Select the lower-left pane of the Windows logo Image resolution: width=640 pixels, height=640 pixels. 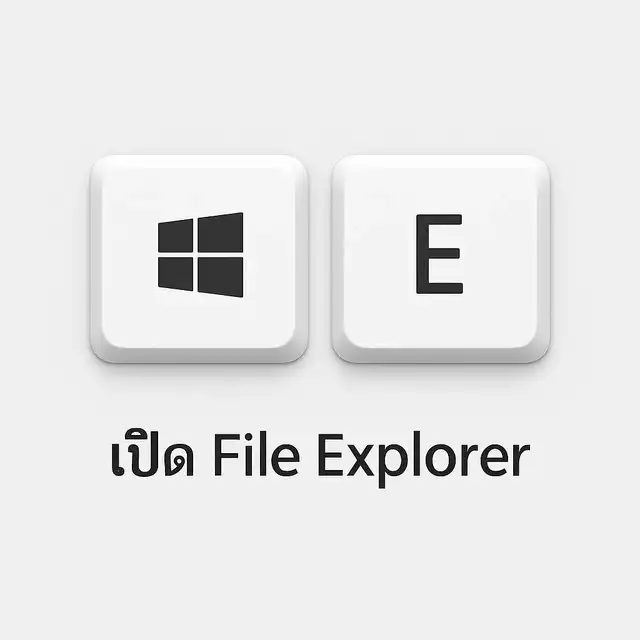click(176, 273)
